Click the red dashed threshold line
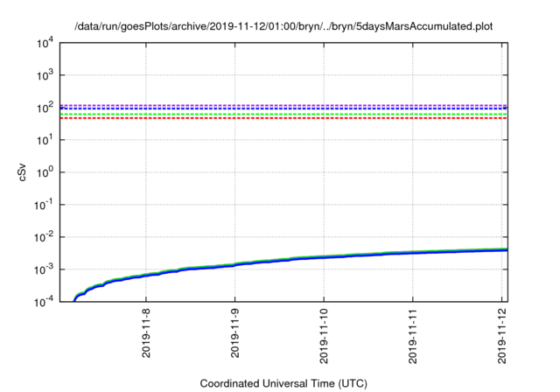The height and width of the screenshot is (392, 560). (283, 118)
